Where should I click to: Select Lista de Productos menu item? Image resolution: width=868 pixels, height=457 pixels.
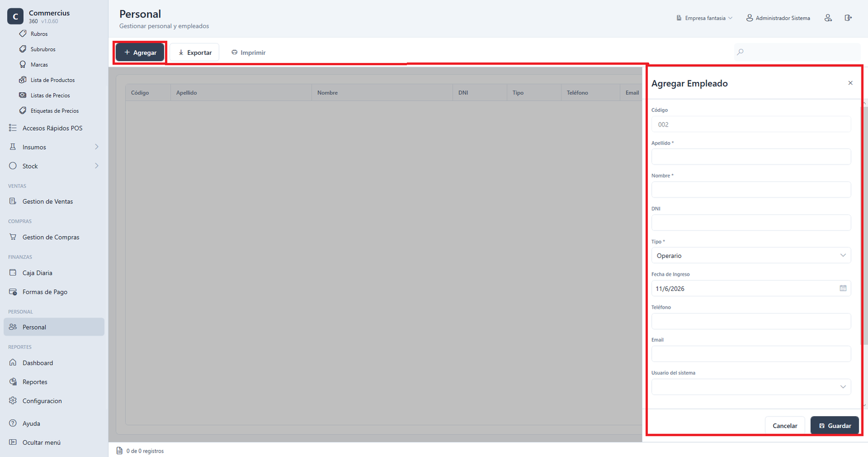[x=54, y=80]
